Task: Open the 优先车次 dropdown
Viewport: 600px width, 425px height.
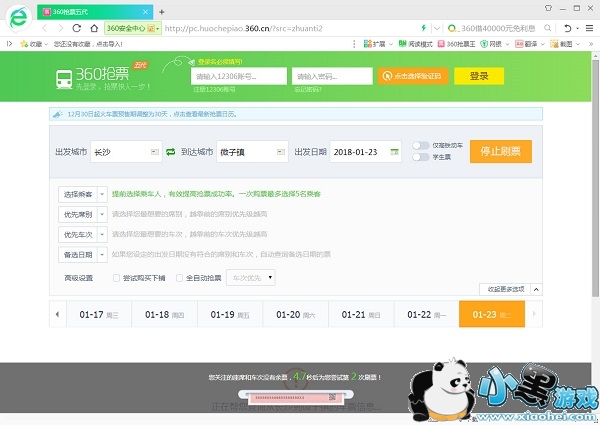Action: tap(83, 234)
